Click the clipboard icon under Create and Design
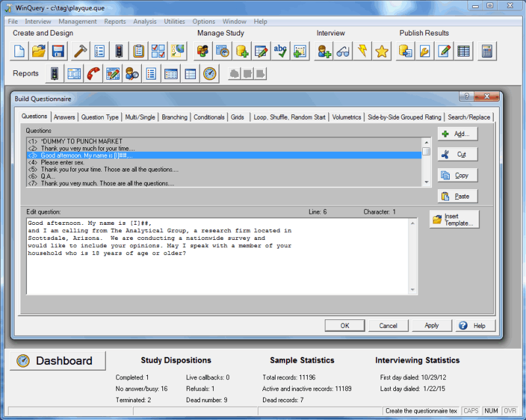The width and height of the screenshot is (526, 420). (x=139, y=51)
